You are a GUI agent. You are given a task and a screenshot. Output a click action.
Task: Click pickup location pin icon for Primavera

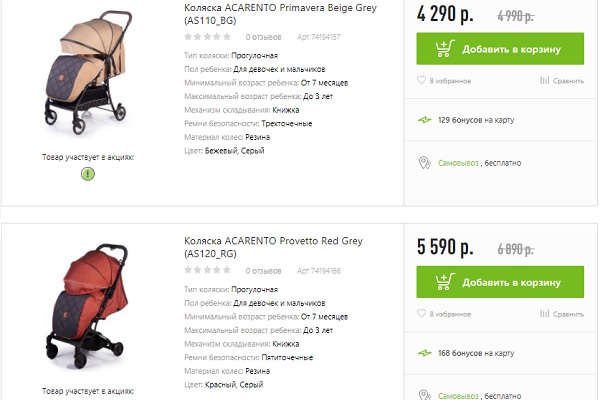[x=424, y=162]
